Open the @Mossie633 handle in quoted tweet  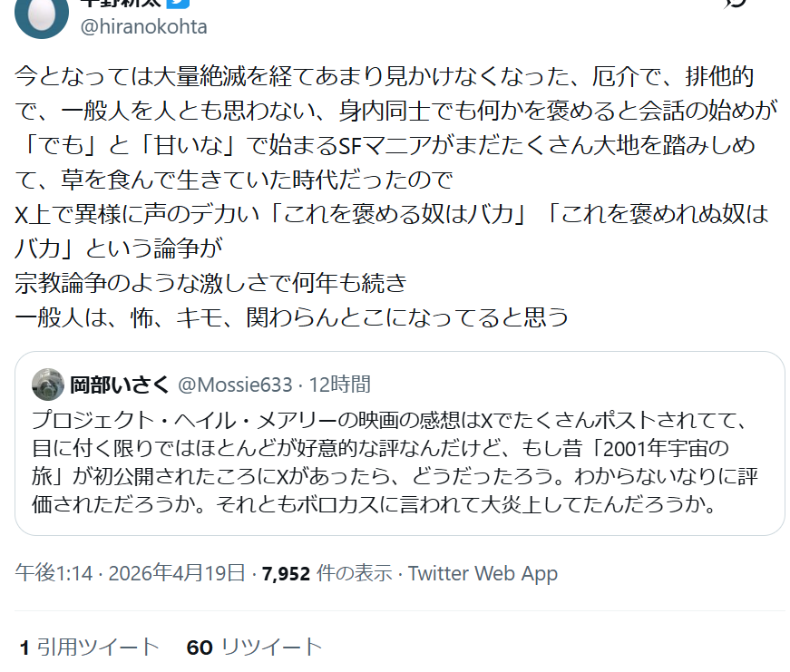(x=235, y=385)
